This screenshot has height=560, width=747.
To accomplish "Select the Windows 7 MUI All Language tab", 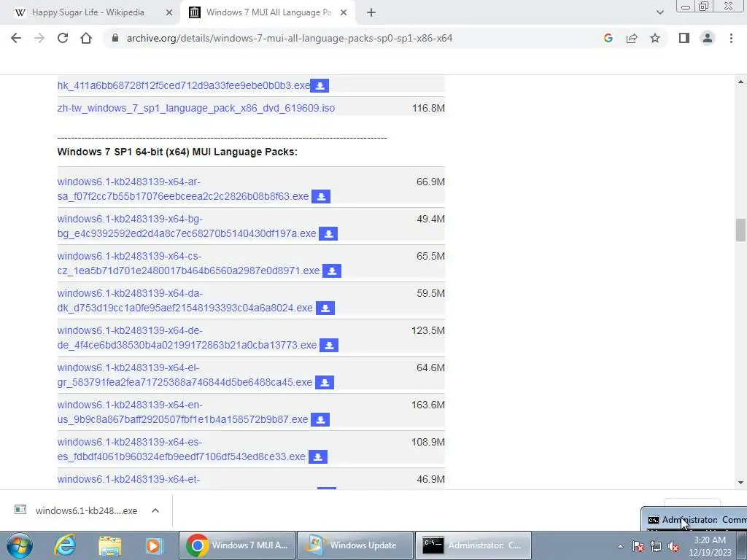I will [268, 12].
